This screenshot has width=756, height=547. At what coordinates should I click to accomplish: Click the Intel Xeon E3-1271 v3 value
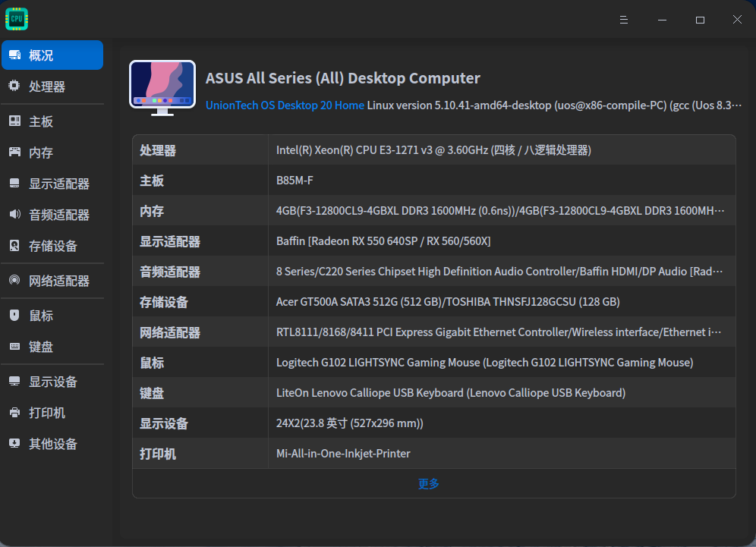click(433, 150)
